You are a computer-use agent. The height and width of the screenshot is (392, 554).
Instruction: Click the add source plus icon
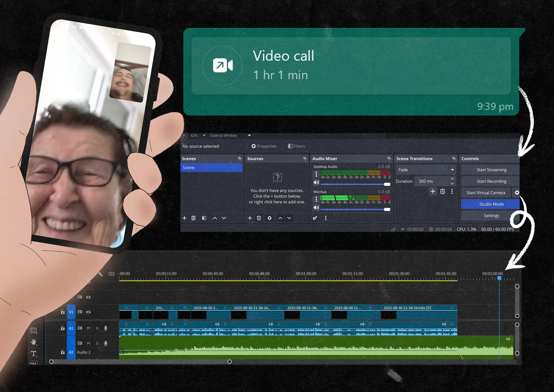pos(250,218)
